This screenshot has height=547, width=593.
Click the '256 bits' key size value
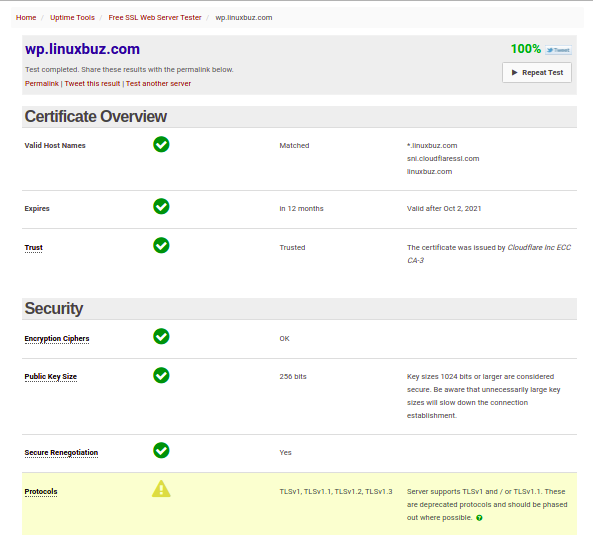(293, 377)
